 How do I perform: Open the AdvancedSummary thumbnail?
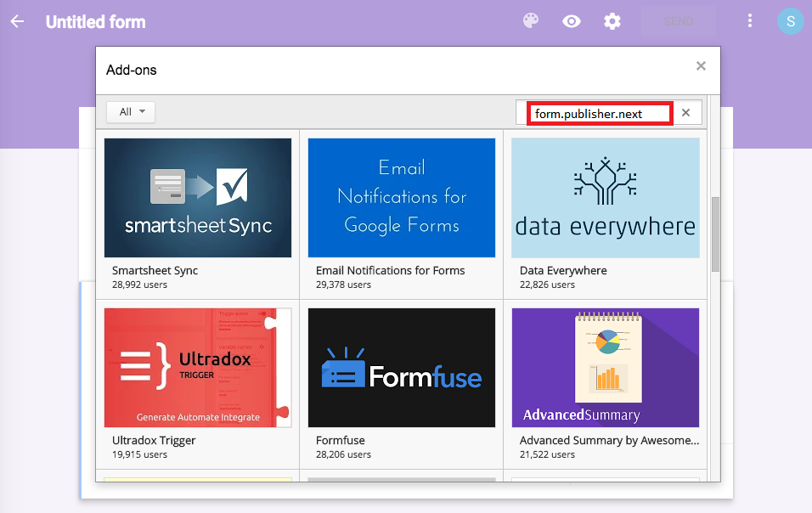(606, 368)
